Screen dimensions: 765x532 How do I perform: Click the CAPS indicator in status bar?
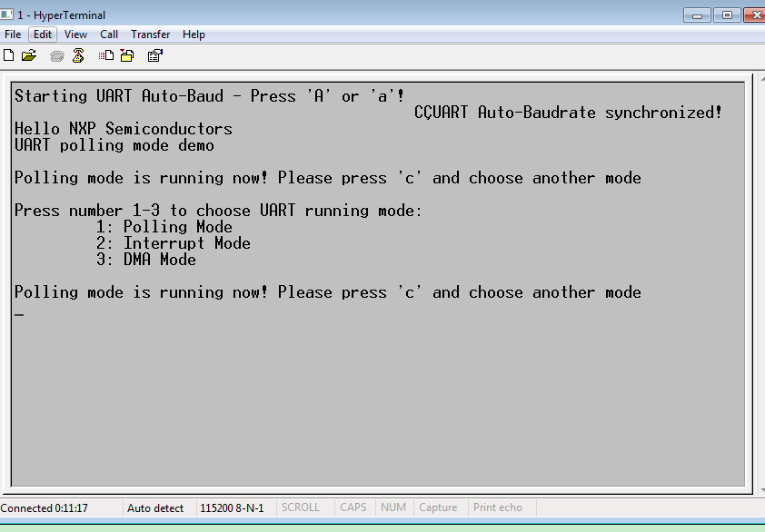(x=353, y=507)
